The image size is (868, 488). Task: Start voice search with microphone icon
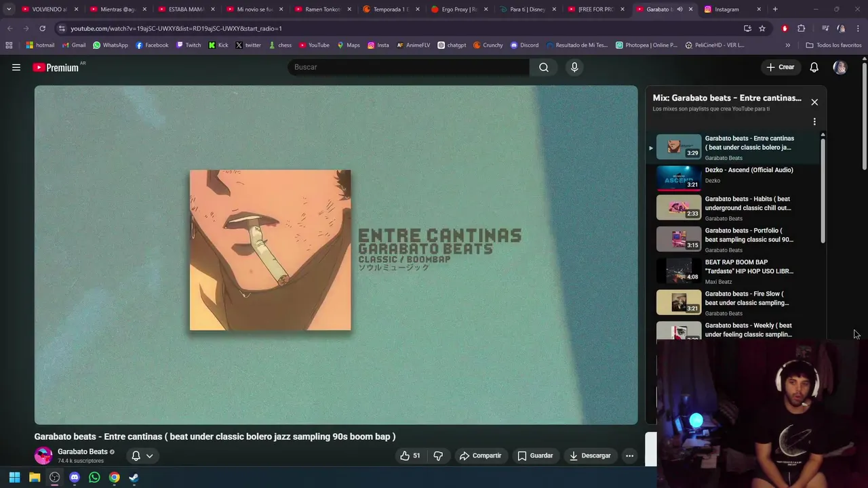pyautogui.click(x=574, y=67)
